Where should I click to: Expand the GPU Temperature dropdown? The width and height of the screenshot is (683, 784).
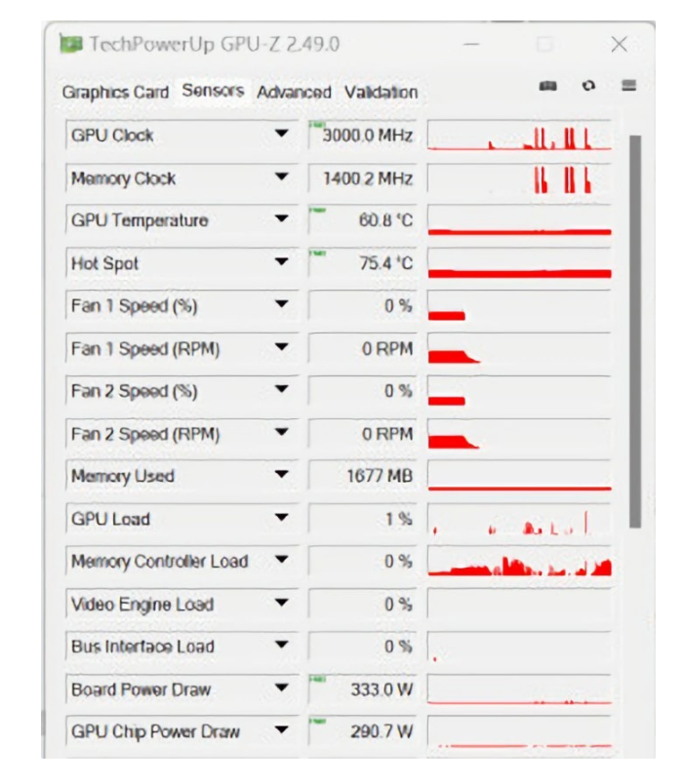pos(282,220)
